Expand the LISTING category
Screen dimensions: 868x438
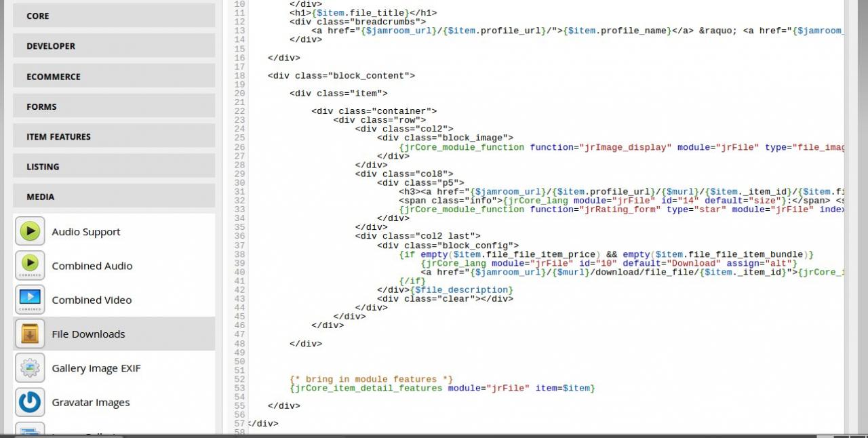[x=114, y=166]
